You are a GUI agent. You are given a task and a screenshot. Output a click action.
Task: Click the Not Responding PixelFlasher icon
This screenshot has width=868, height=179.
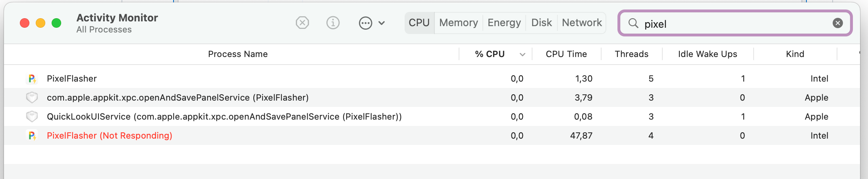[x=32, y=136]
